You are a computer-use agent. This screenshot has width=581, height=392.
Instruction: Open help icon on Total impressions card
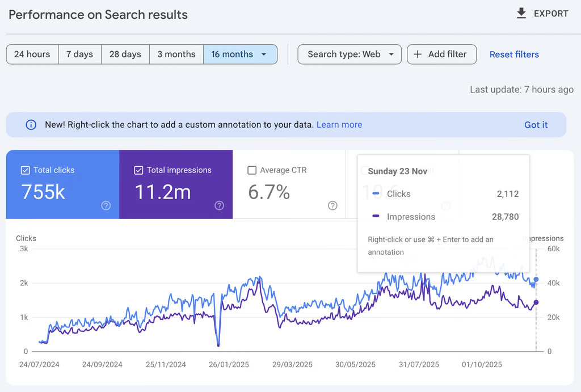(x=219, y=205)
